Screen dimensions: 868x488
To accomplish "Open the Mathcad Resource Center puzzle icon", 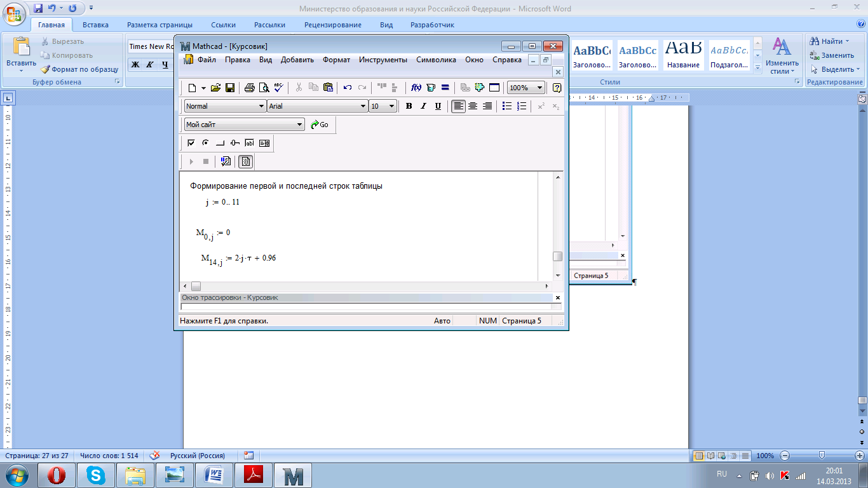I will [480, 88].
